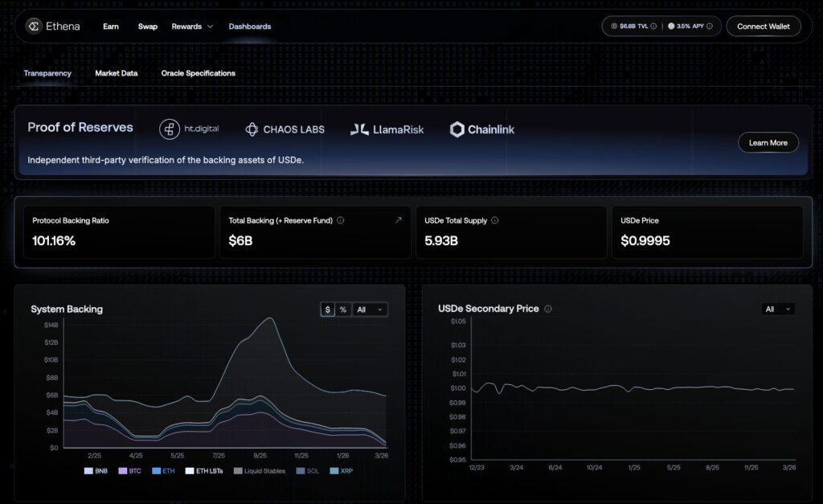Viewport: 823px width, 504px height.
Task: Click the Ethena logo icon
Action: [x=34, y=27]
